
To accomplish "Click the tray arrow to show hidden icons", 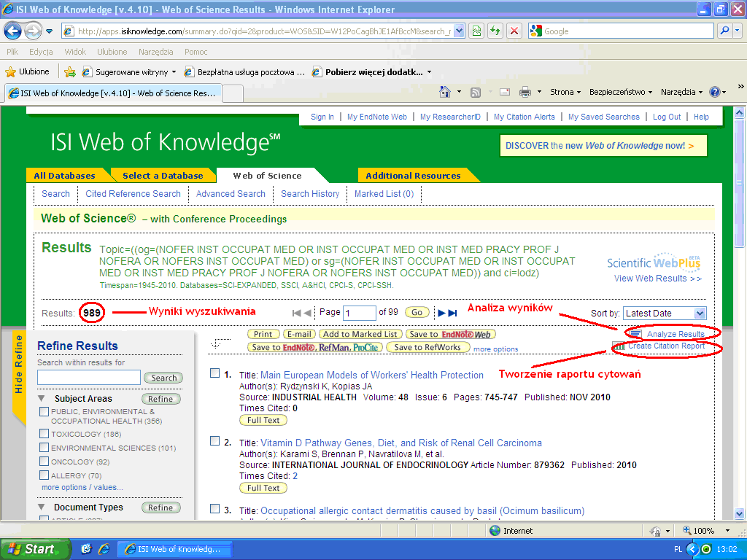I will pos(692,549).
